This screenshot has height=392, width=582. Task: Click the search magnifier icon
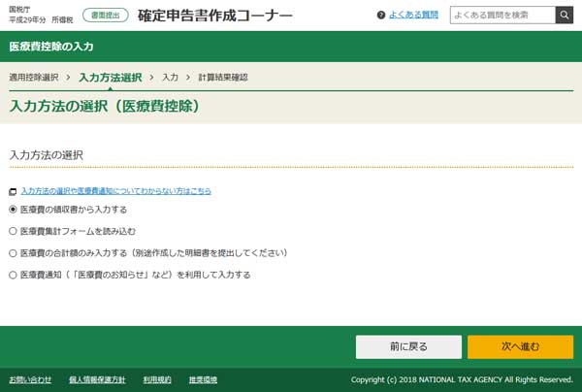[565, 16]
